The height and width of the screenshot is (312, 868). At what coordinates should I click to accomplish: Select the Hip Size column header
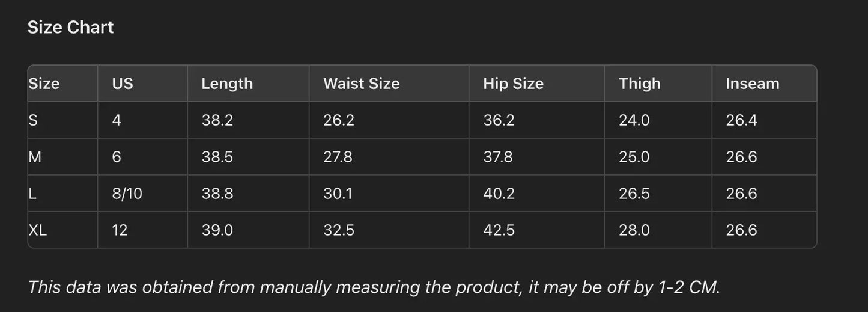coord(513,84)
